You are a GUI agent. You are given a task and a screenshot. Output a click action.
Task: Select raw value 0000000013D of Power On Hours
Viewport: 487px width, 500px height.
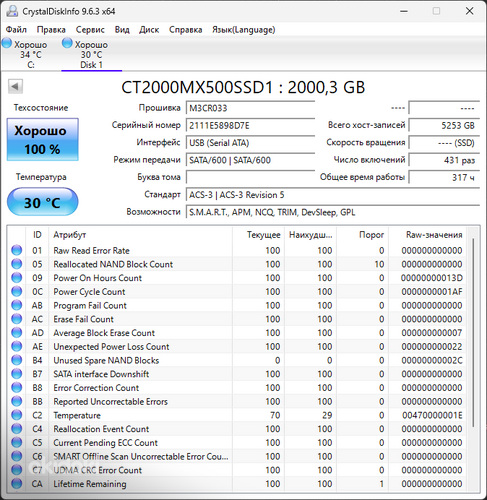pos(431,278)
